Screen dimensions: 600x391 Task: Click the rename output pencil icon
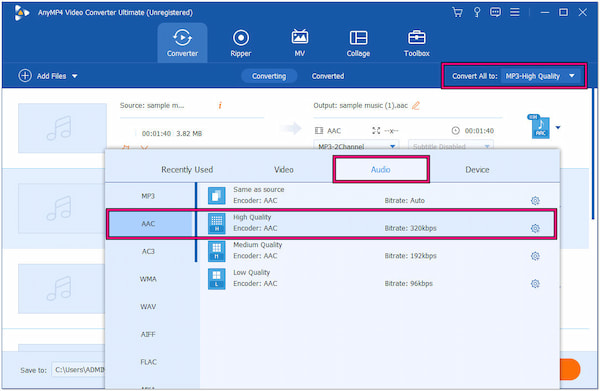416,106
